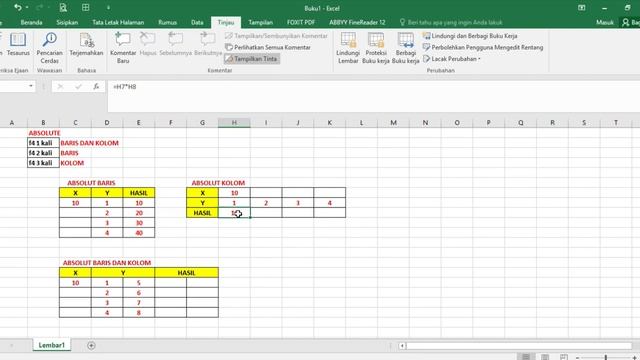Image resolution: width=640 pixels, height=360 pixels.
Task: Expand the Name Box dropdown arrow
Action: (x=31, y=86)
